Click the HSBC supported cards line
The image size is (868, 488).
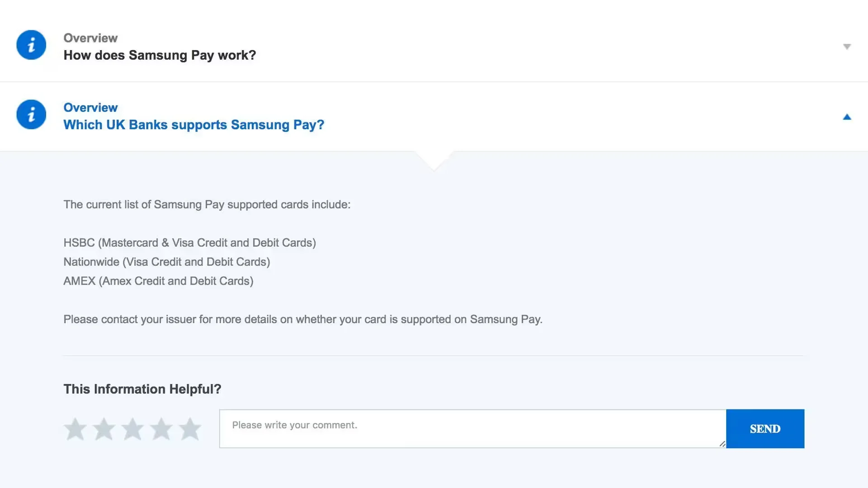point(189,243)
